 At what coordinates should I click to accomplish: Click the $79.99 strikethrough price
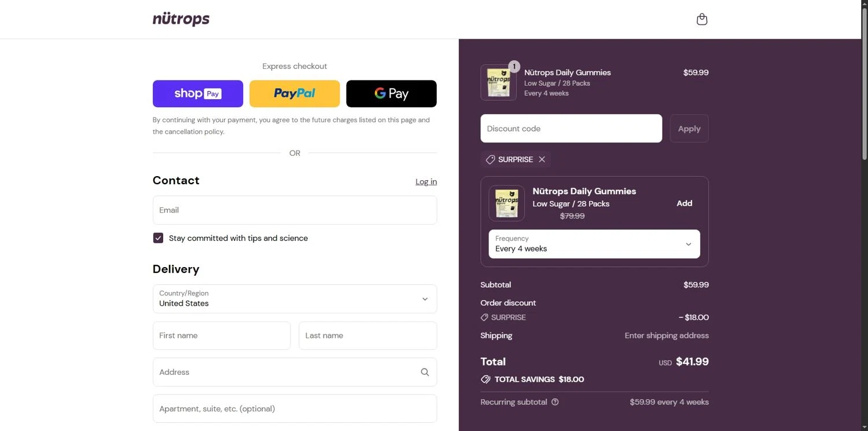[572, 216]
